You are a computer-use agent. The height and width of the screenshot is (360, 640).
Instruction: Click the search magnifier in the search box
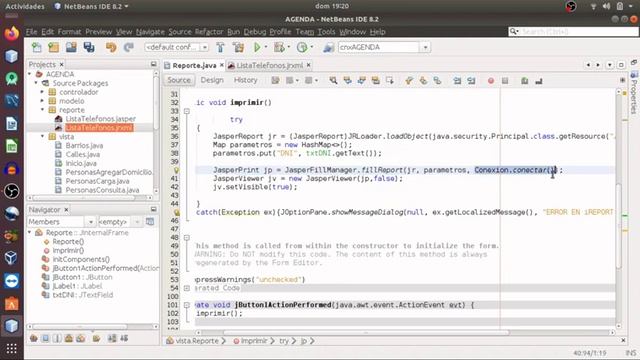514,31
